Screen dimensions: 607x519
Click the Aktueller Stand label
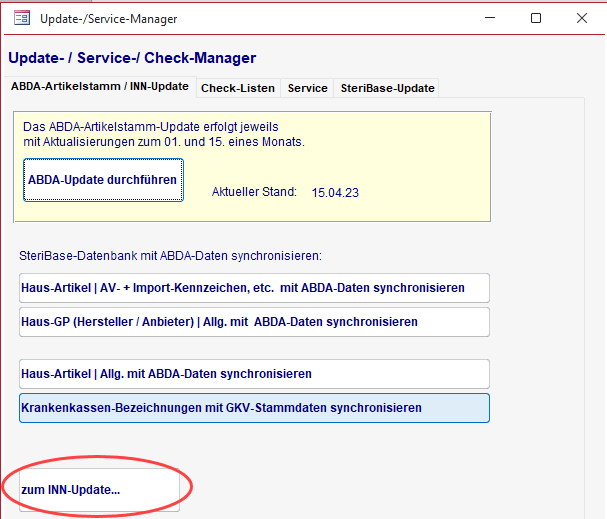coord(254,192)
